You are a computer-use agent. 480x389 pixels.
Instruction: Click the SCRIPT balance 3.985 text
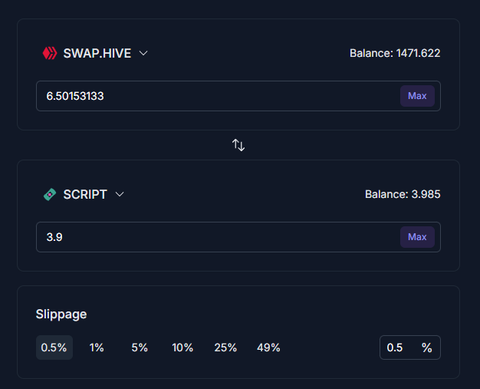pyautogui.click(x=403, y=194)
